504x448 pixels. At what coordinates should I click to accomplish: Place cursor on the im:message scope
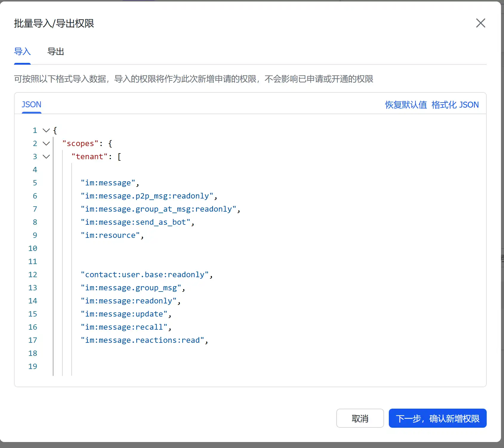(x=108, y=182)
